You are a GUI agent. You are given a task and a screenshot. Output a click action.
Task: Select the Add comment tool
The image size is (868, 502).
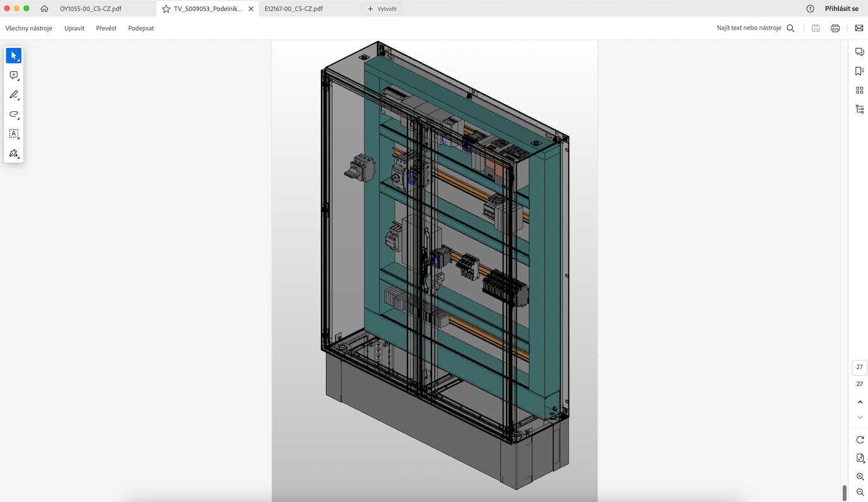coord(13,75)
